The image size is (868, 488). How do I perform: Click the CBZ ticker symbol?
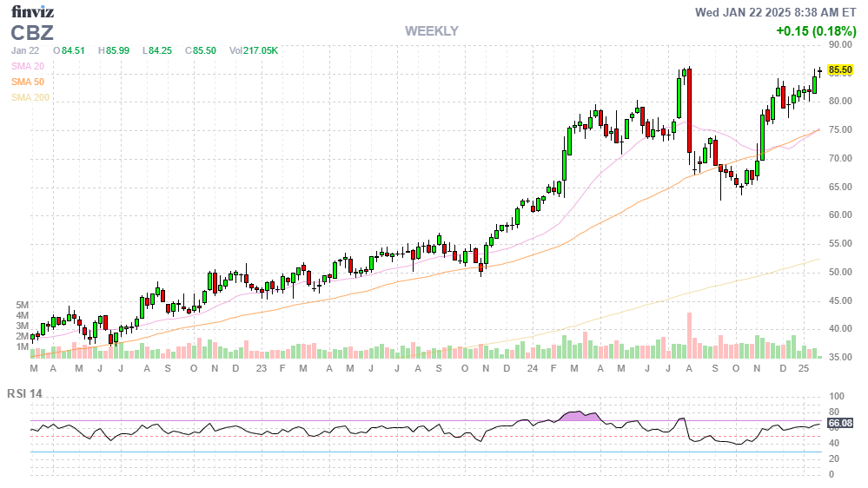click(x=32, y=33)
